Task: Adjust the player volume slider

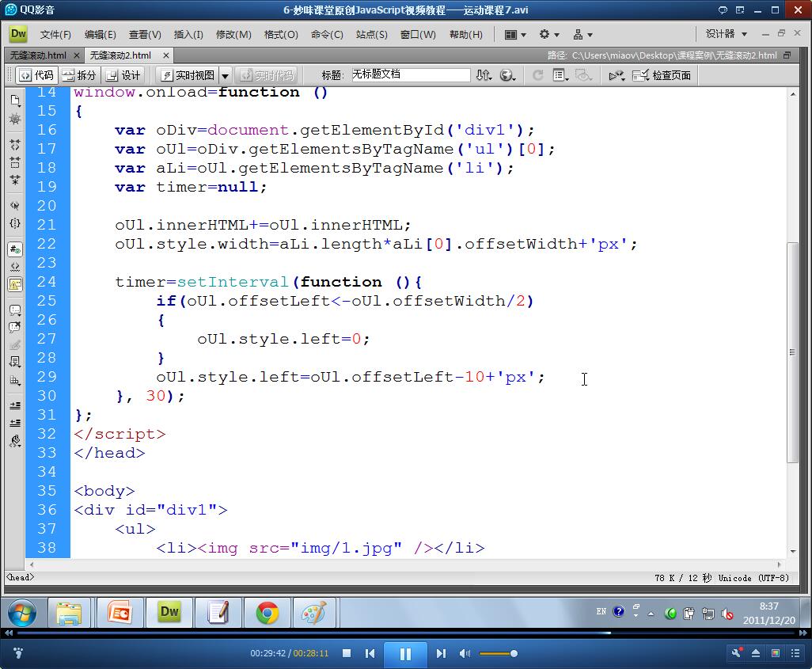Action: (x=498, y=653)
